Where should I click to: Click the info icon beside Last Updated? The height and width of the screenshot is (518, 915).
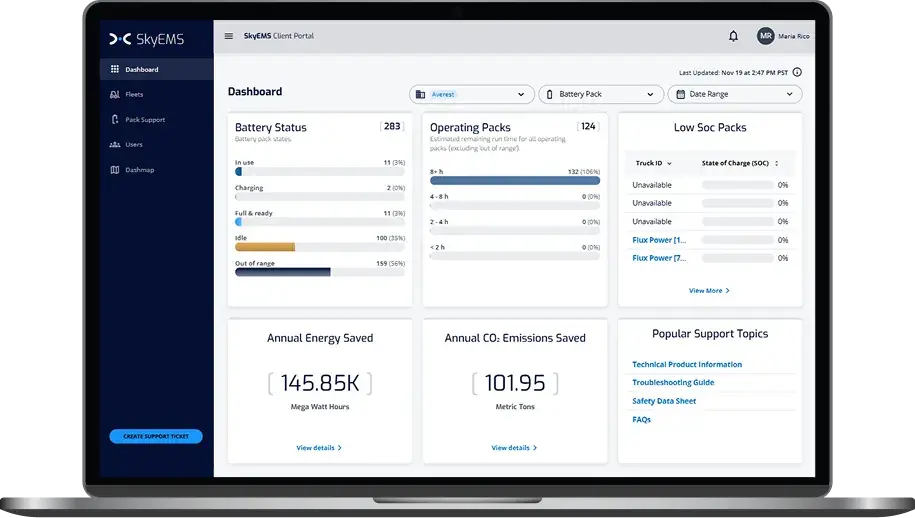click(x=797, y=72)
